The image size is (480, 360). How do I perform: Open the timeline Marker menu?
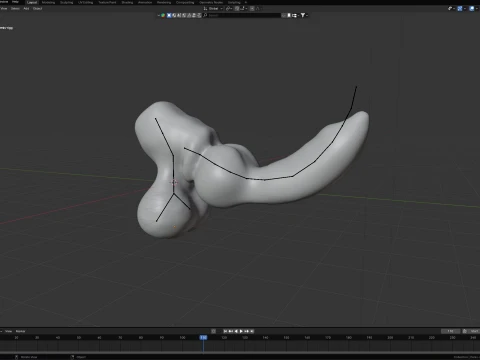[21, 331]
